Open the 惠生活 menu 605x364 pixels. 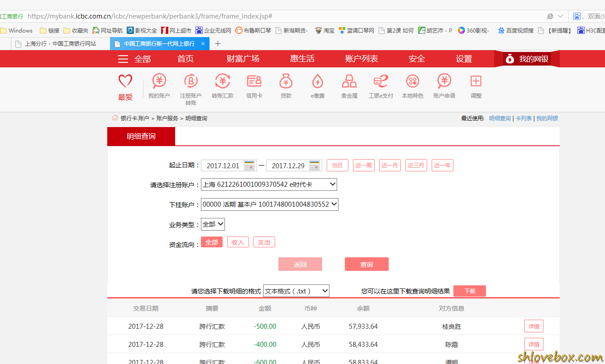pyautogui.click(x=302, y=59)
